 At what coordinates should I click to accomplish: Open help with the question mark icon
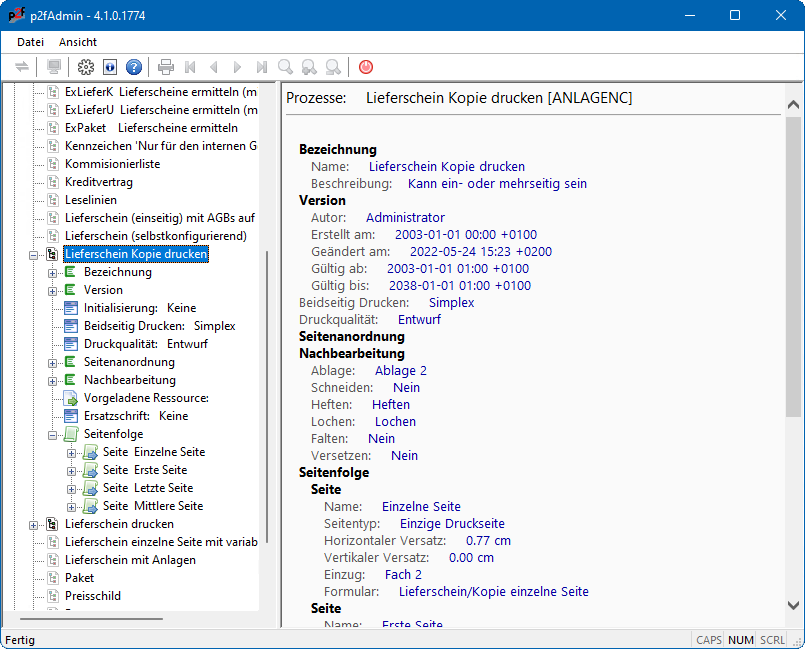coord(134,67)
